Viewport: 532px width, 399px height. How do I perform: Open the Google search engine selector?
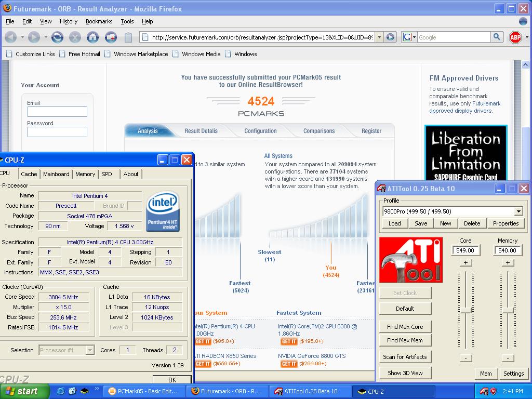(x=409, y=37)
